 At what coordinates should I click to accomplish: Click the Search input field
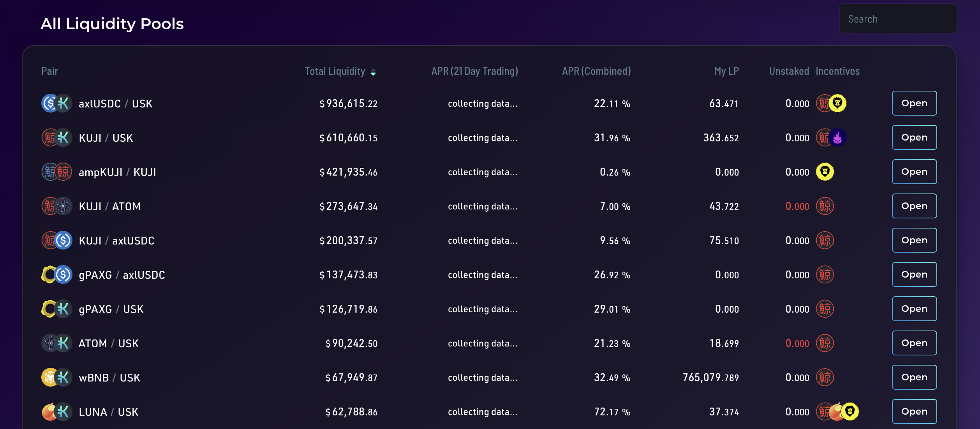(x=897, y=19)
